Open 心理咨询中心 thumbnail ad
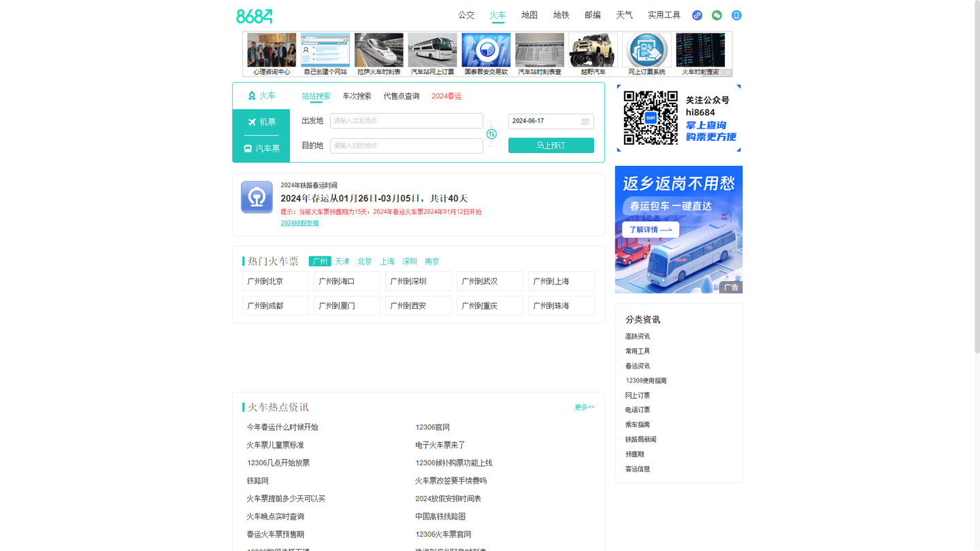The image size is (980, 551). click(x=272, y=54)
